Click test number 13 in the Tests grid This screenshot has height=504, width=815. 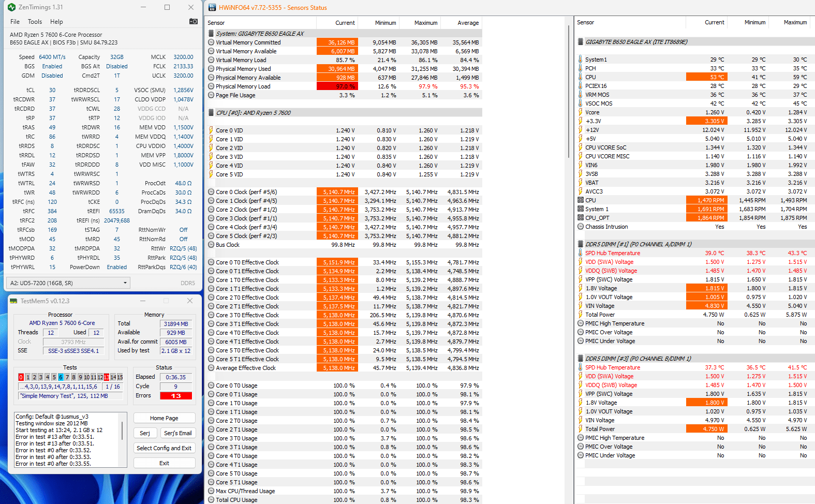pos(107,377)
